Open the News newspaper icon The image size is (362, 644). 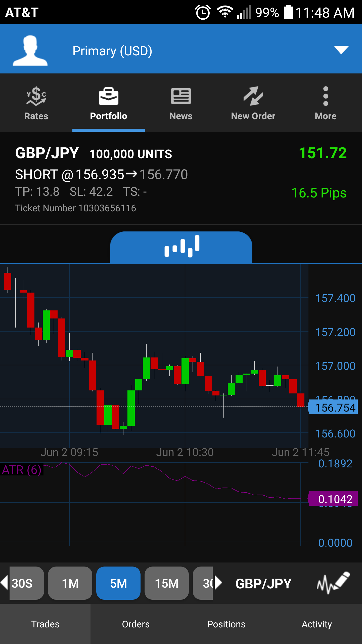coord(181,96)
